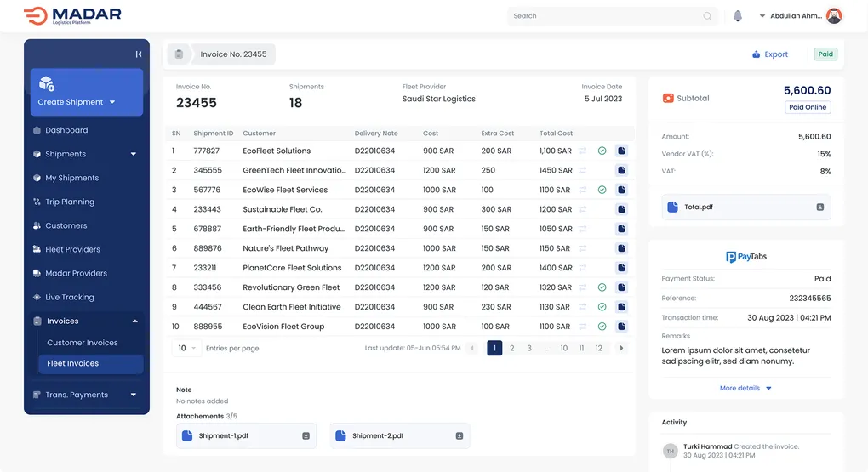Viewport: 868px width, 472px height.
Task: Click the Export button
Action: [x=770, y=54]
